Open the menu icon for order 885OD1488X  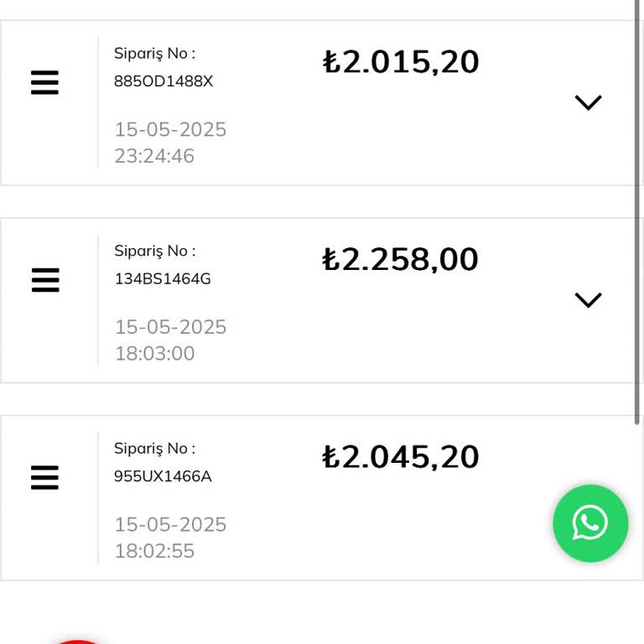point(45,83)
